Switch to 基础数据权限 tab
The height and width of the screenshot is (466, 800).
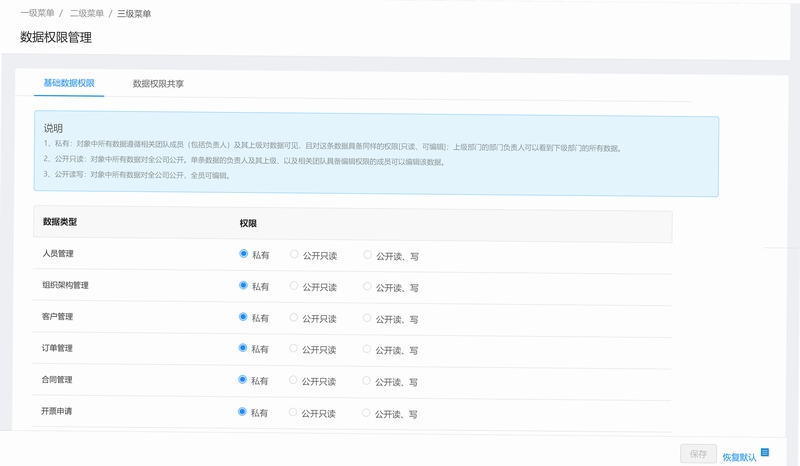[x=69, y=83]
